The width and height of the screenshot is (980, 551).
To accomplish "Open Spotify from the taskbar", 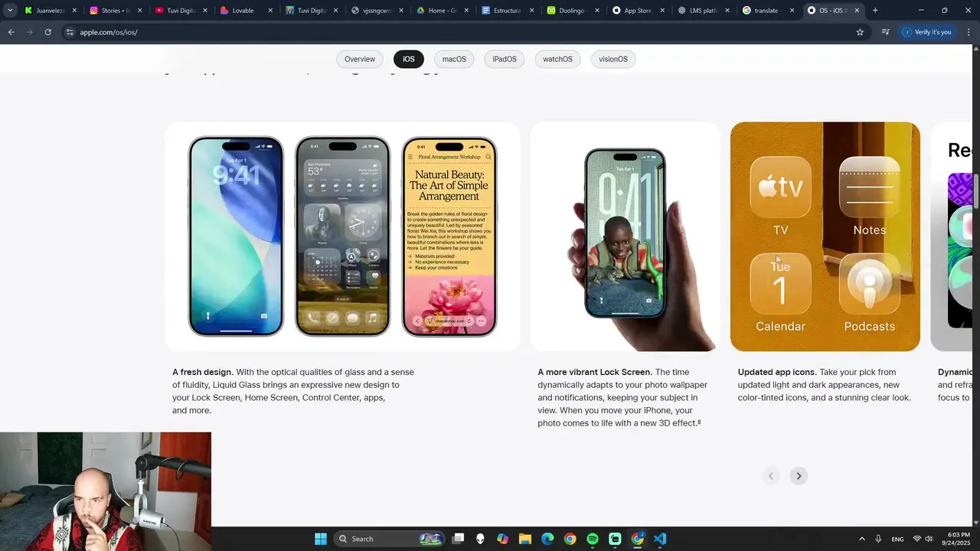I will (593, 539).
